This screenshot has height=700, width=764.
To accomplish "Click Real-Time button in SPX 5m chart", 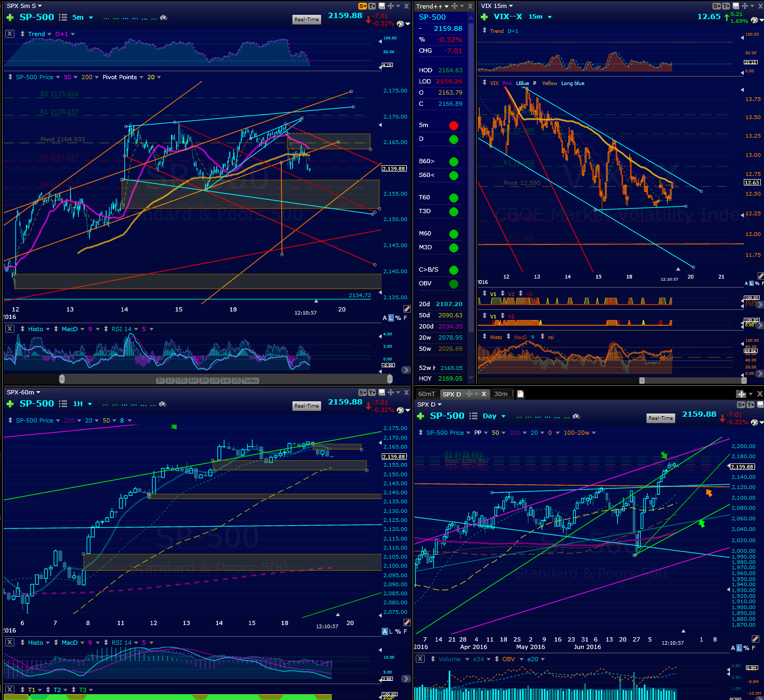I will click(307, 20).
